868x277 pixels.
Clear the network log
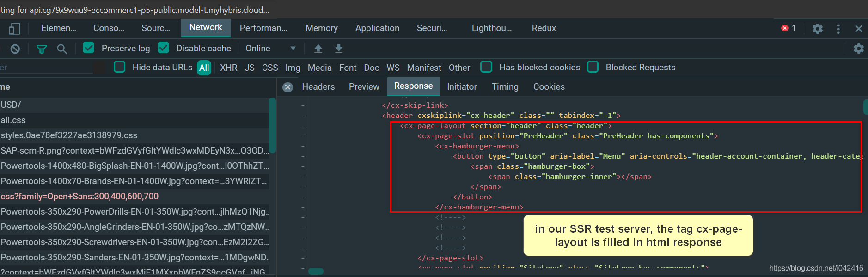pos(15,49)
